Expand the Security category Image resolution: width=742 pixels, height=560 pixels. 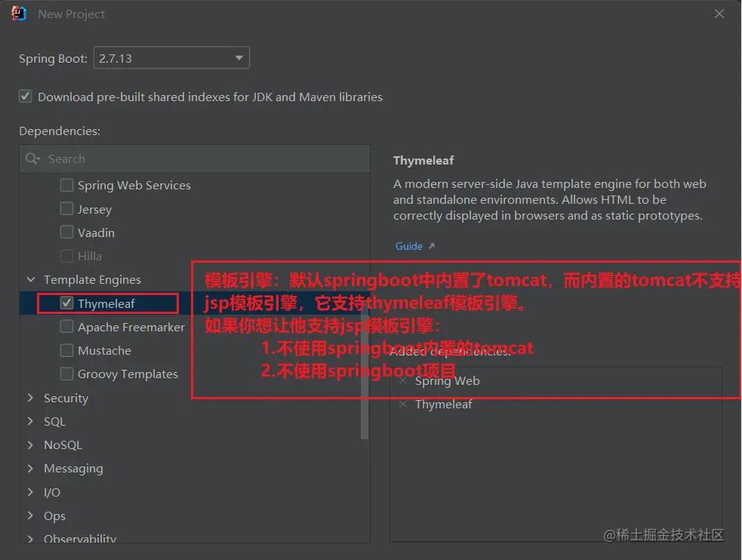pyautogui.click(x=31, y=398)
